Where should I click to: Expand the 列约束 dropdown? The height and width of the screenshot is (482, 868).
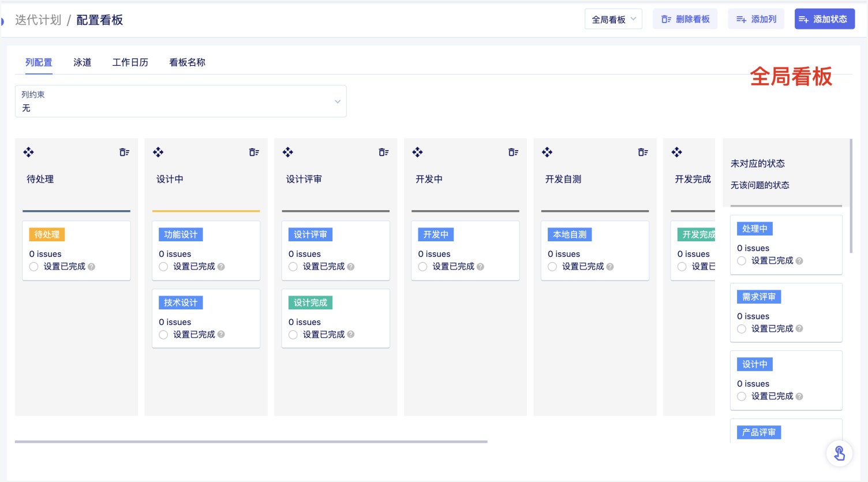click(x=181, y=102)
